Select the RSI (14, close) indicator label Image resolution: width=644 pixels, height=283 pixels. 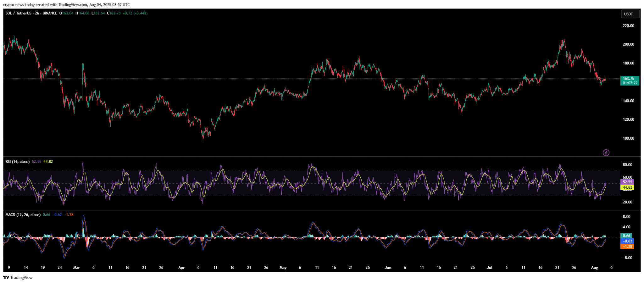click(x=18, y=162)
